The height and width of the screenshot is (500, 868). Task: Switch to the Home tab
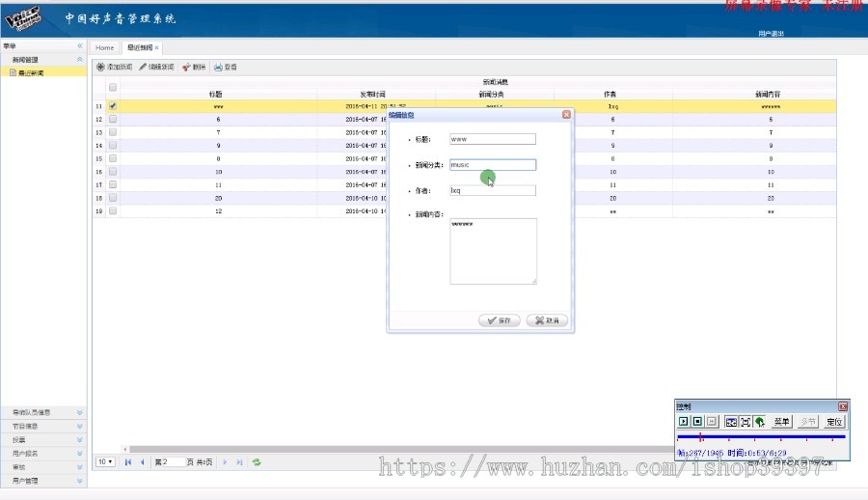point(104,47)
